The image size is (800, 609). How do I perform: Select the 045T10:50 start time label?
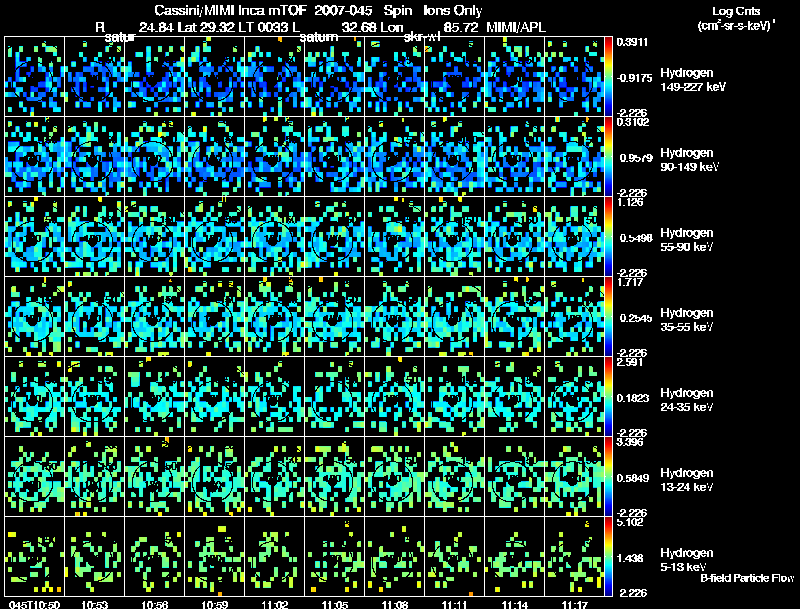[35, 605]
